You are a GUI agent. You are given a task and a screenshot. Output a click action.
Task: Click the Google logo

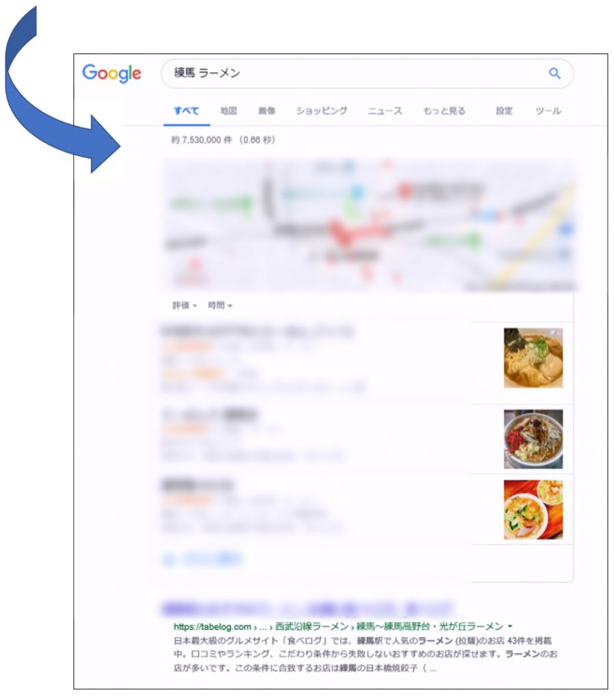point(111,73)
